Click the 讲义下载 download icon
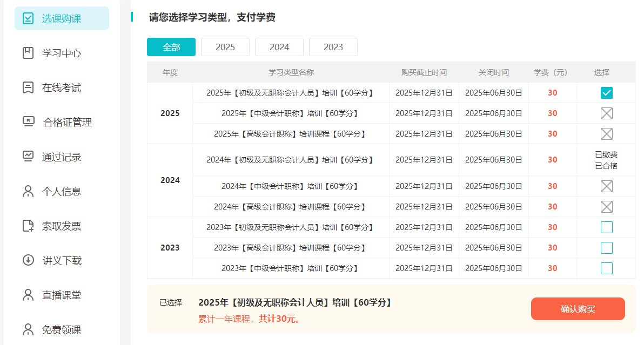 (28, 260)
